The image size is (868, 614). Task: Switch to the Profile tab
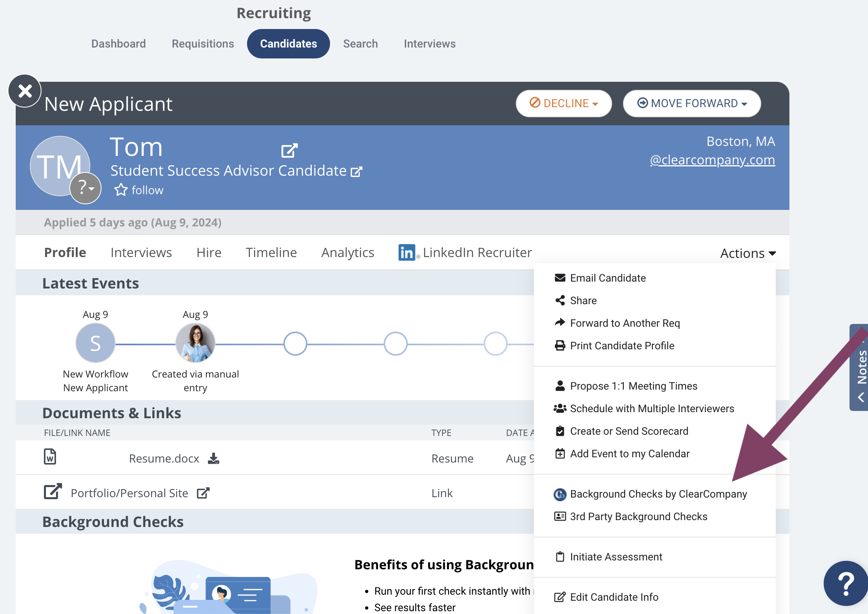(65, 252)
